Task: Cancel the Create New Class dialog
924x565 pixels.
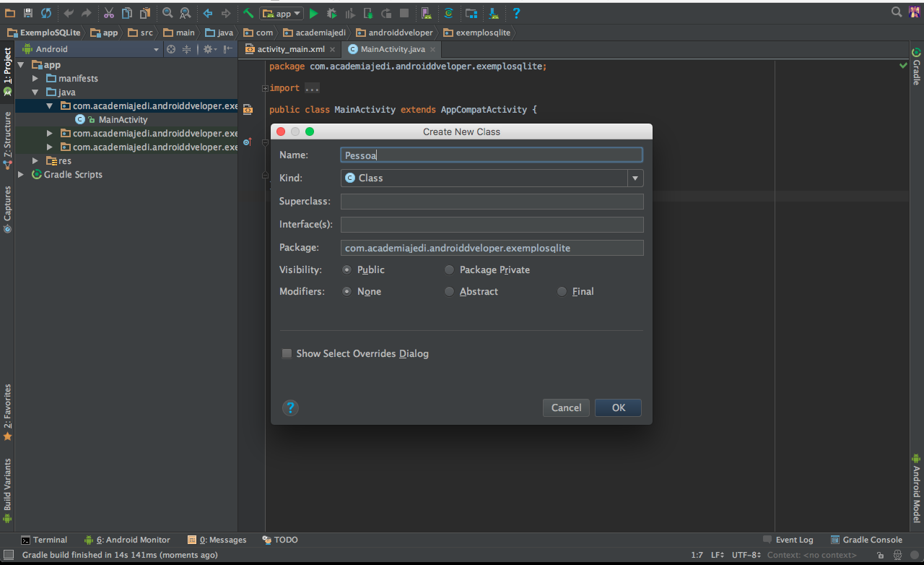Action: click(566, 407)
